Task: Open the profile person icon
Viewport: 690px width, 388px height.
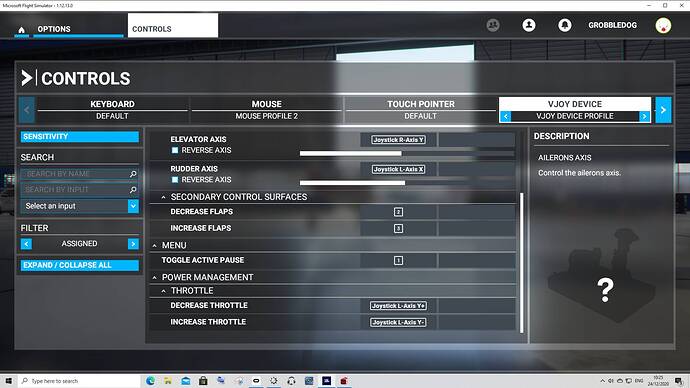Action: pyautogui.click(x=529, y=25)
